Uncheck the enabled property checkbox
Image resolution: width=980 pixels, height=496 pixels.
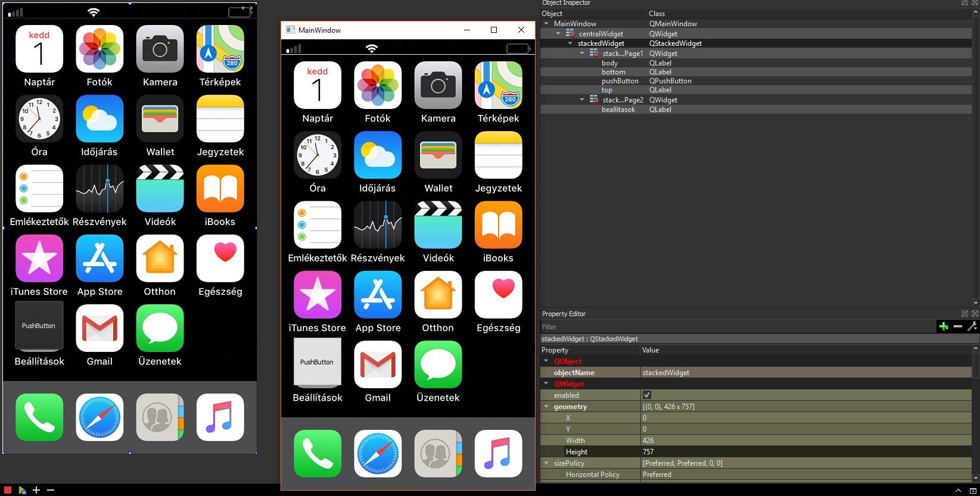coord(647,395)
